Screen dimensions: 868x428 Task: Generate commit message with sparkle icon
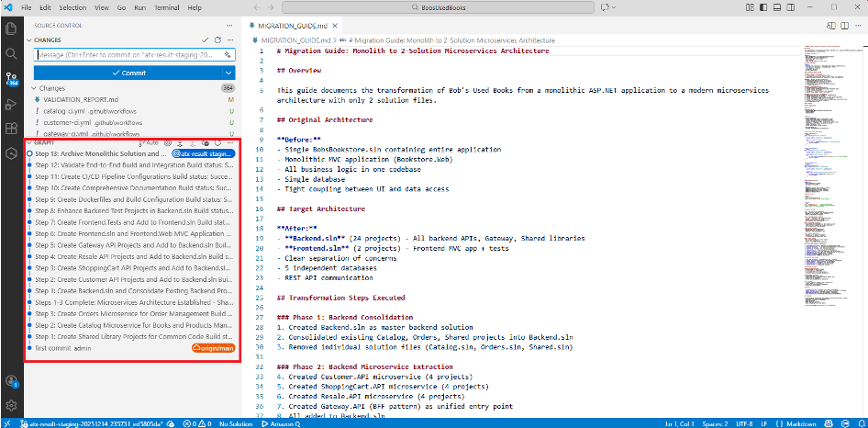(x=227, y=55)
